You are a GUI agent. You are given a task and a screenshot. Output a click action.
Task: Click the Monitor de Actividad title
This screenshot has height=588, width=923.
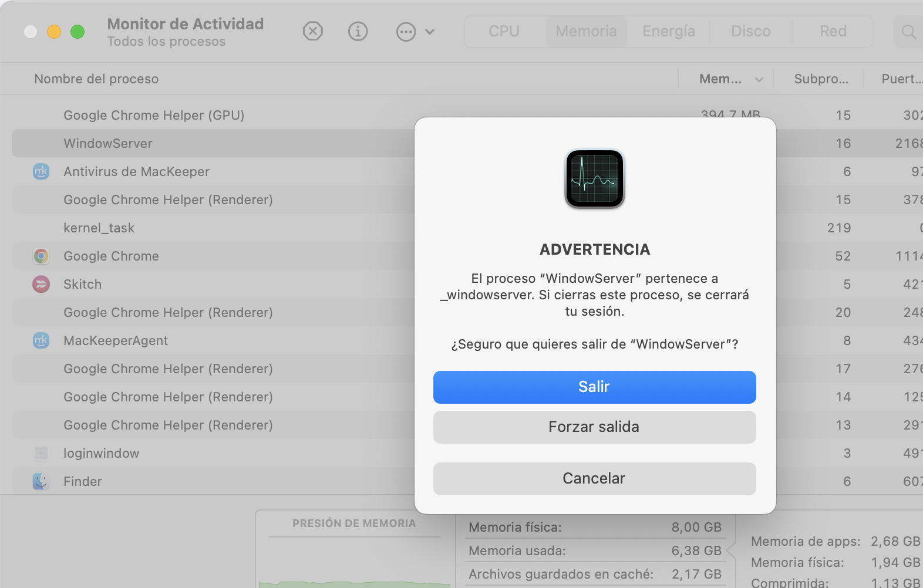185,24
